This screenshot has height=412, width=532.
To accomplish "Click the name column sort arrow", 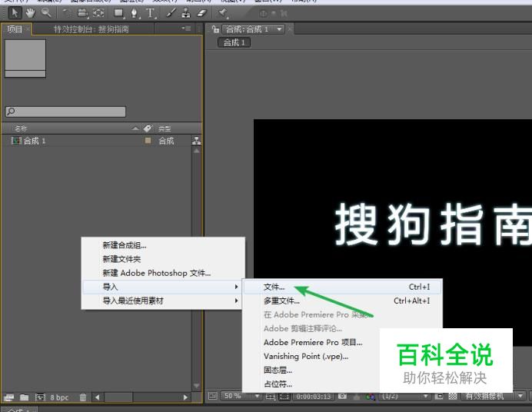I will [135, 128].
